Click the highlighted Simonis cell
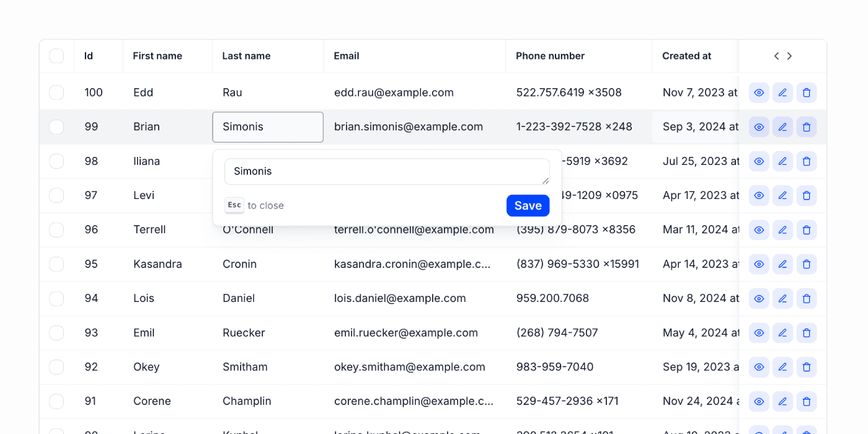868x434 pixels. click(268, 127)
